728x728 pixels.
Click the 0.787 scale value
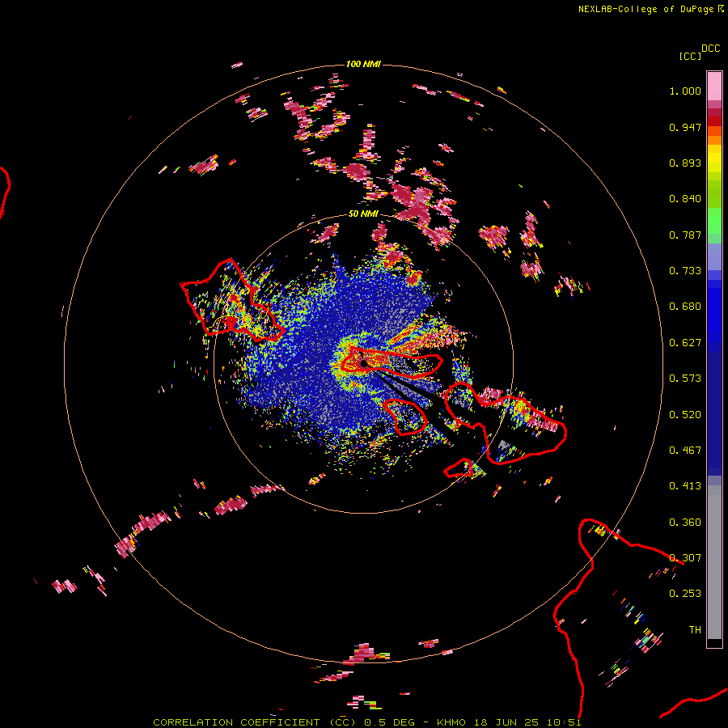[x=685, y=235]
